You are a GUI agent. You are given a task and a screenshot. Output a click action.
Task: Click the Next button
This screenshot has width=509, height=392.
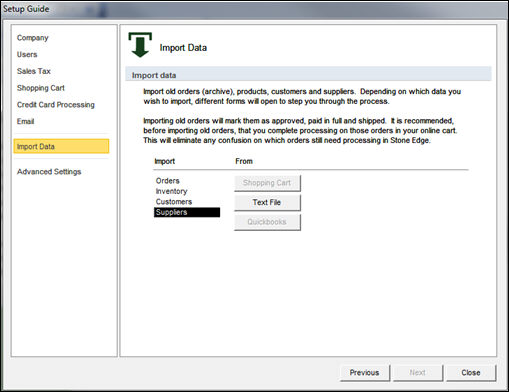pos(418,373)
